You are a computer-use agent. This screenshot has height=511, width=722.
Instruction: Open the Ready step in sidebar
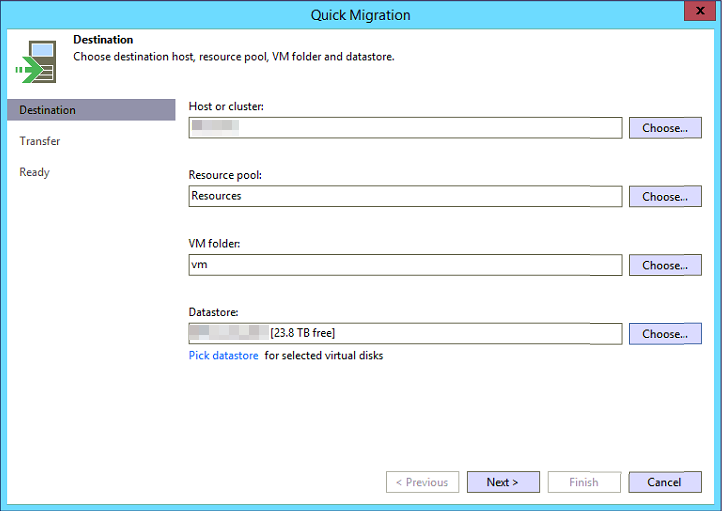[x=34, y=172]
